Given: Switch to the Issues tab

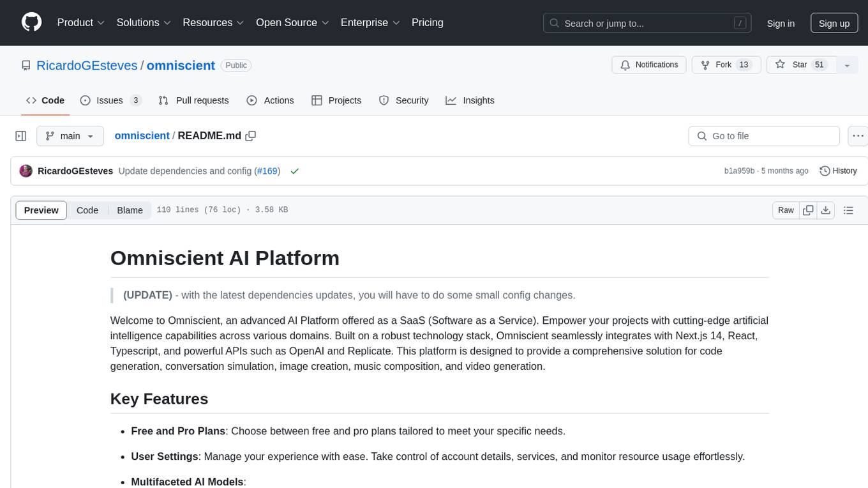Looking at the screenshot, I should pyautogui.click(x=111, y=100).
